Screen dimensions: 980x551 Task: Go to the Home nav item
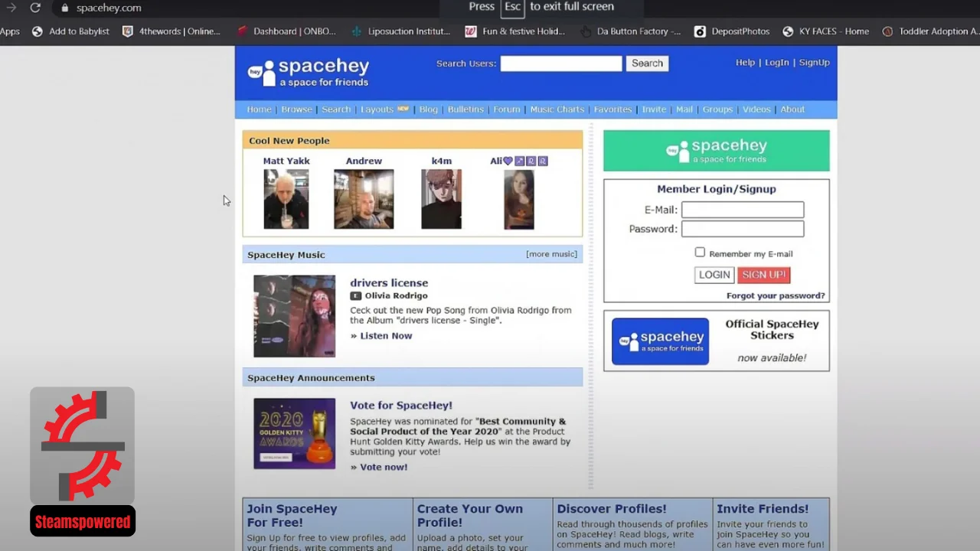[259, 109]
